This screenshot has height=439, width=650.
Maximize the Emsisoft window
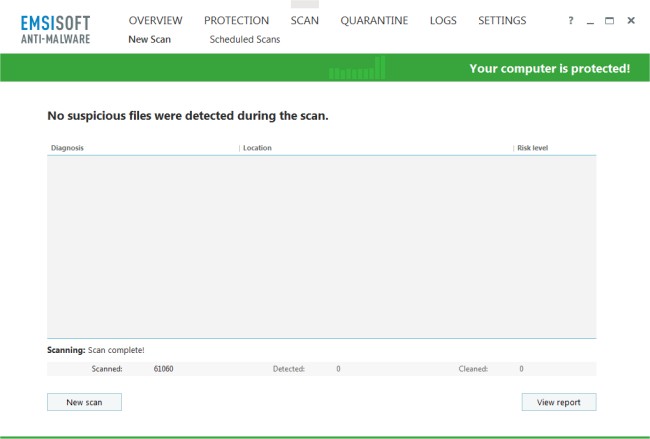tap(609, 20)
